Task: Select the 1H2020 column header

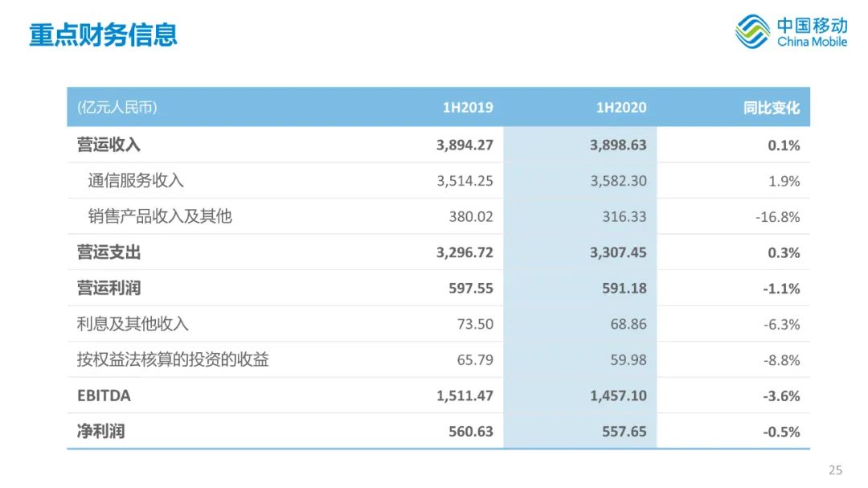Action: (x=620, y=108)
